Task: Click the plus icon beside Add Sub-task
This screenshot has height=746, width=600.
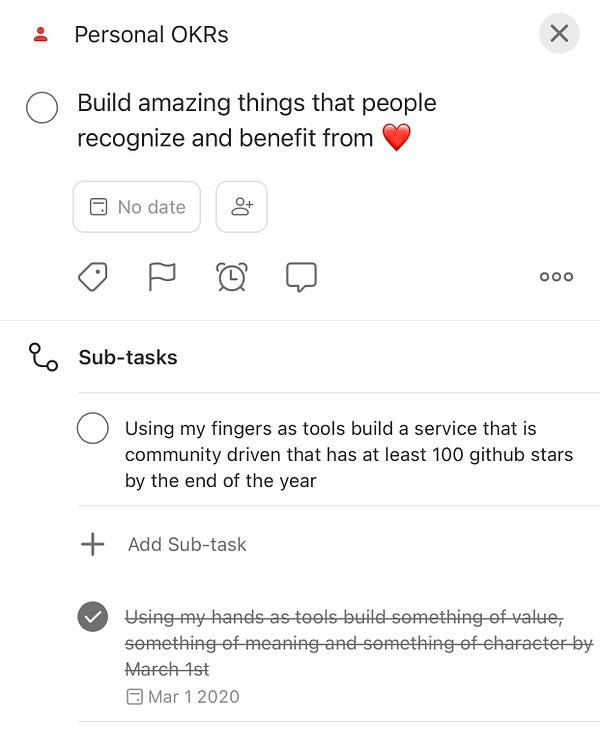Action: (93, 544)
